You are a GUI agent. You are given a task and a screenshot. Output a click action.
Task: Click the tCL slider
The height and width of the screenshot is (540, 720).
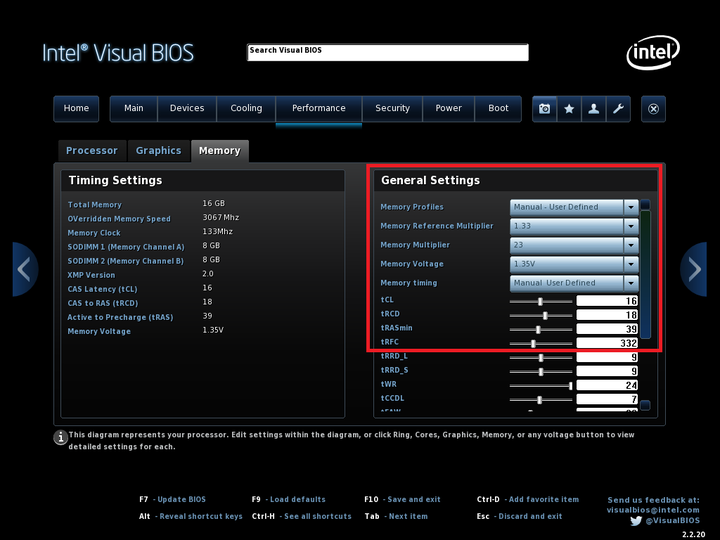point(541,301)
